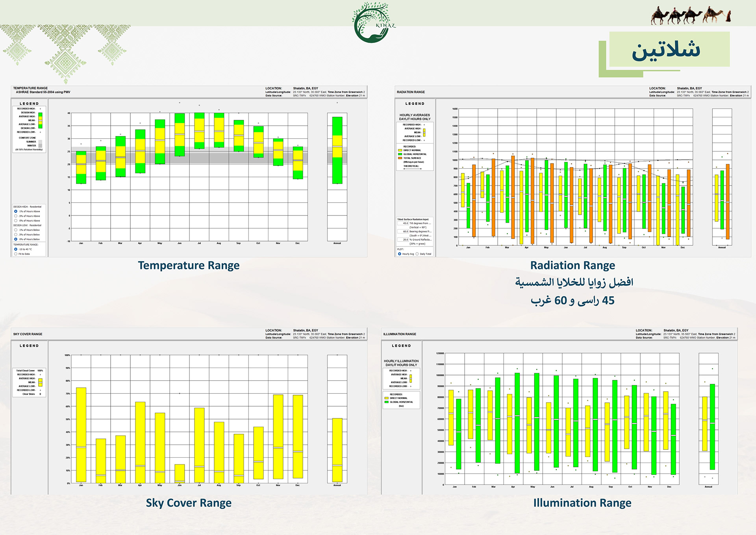Click the Ground Reflectance percent field
756x535 pixels.
coord(403,240)
